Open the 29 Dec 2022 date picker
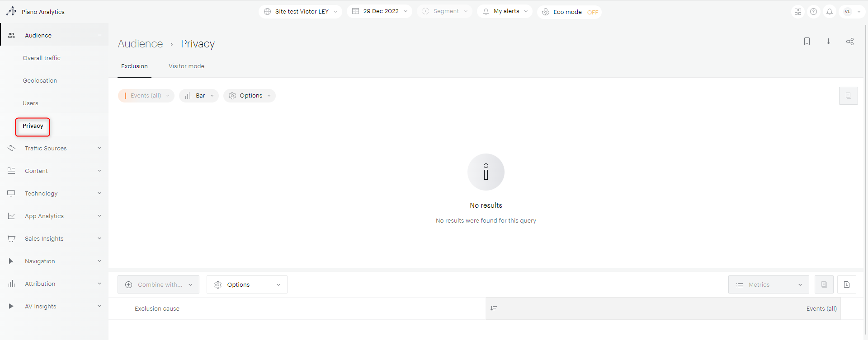The width and height of the screenshot is (868, 340). click(380, 11)
